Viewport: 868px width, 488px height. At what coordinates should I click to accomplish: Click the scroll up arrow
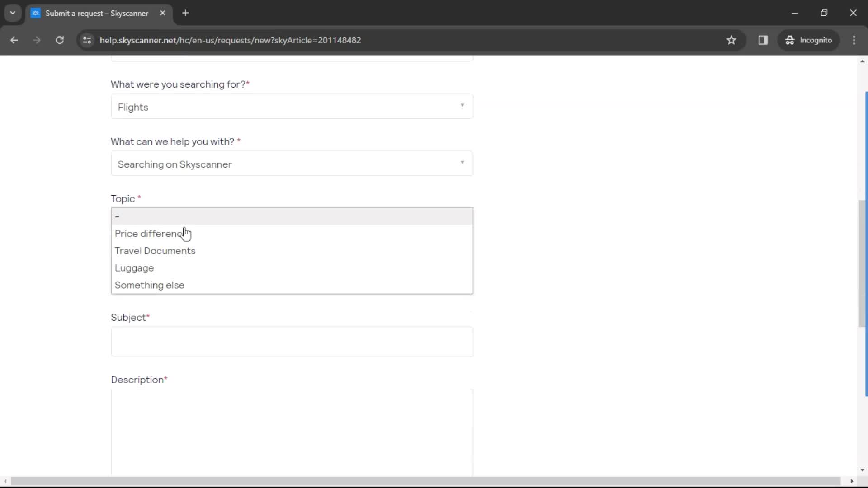(x=862, y=61)
